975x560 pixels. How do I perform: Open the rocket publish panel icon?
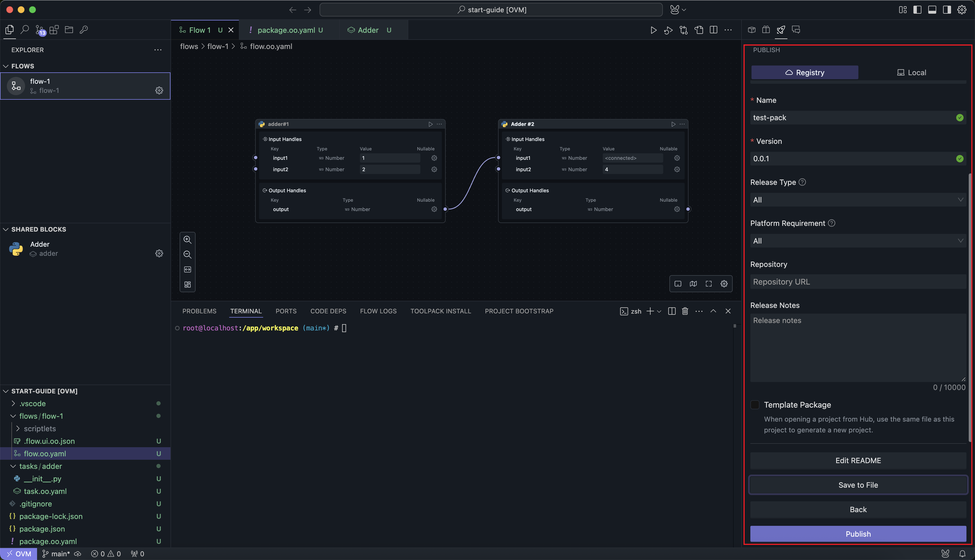[x=781, y=30]
